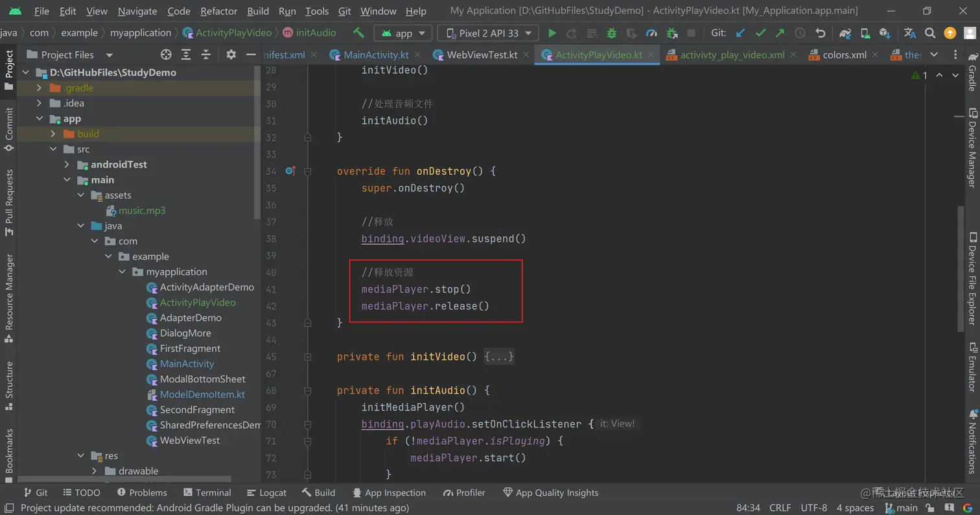The image size is (980, 515).
Task: Switch to the WebViewTest.kt tab
Action: 482,55
